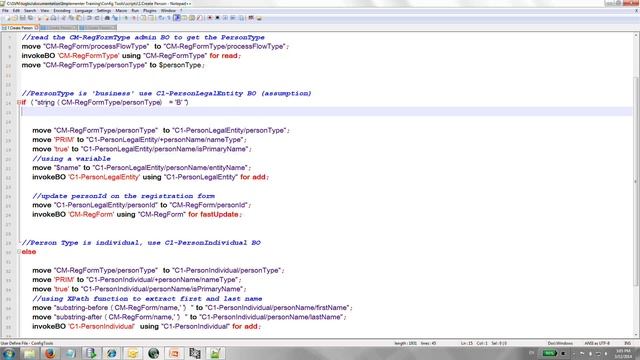Open the Plugins menu
The width and height of the screenshot is (640, 360).
[x=149, y=11]
